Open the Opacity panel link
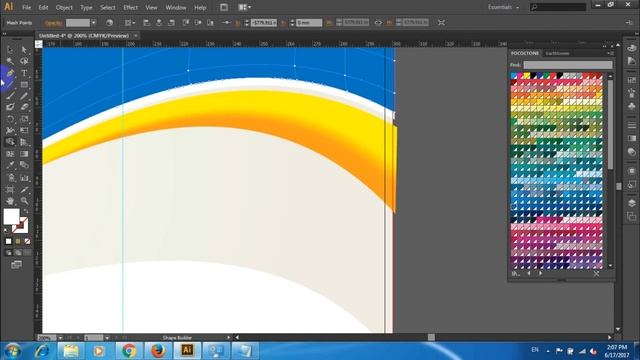This screenshot has height=360, width=640. pos(53,23)
